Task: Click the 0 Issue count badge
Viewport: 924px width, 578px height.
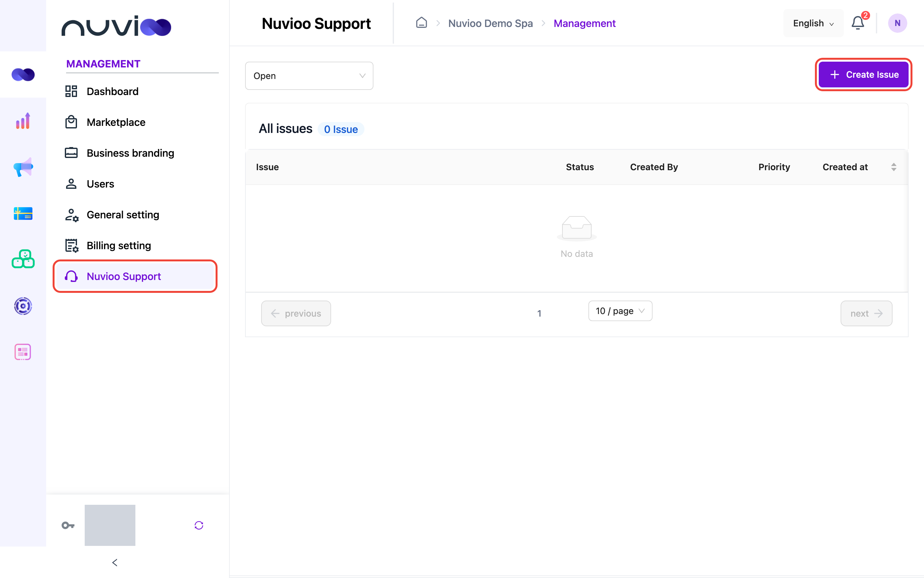Action: pos(341,129)
